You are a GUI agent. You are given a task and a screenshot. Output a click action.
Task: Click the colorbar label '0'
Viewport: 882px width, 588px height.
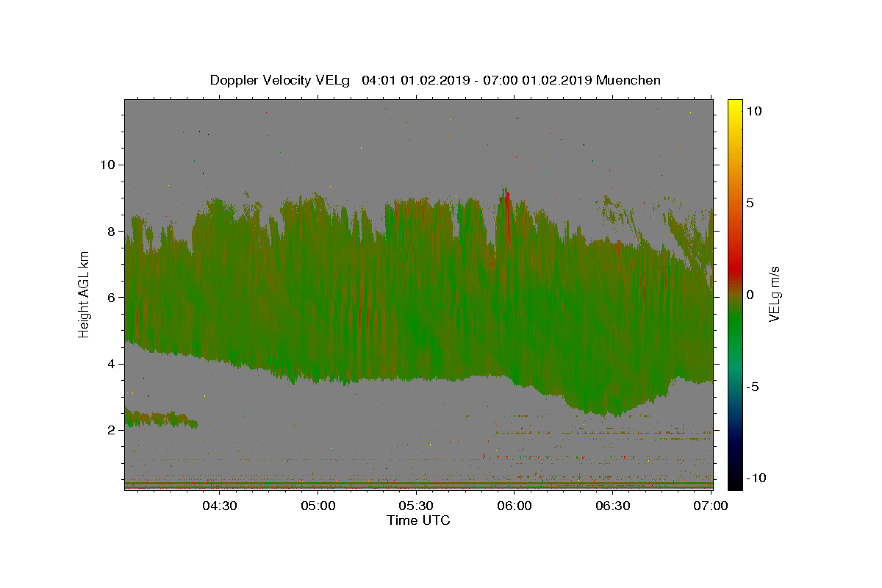750,295
